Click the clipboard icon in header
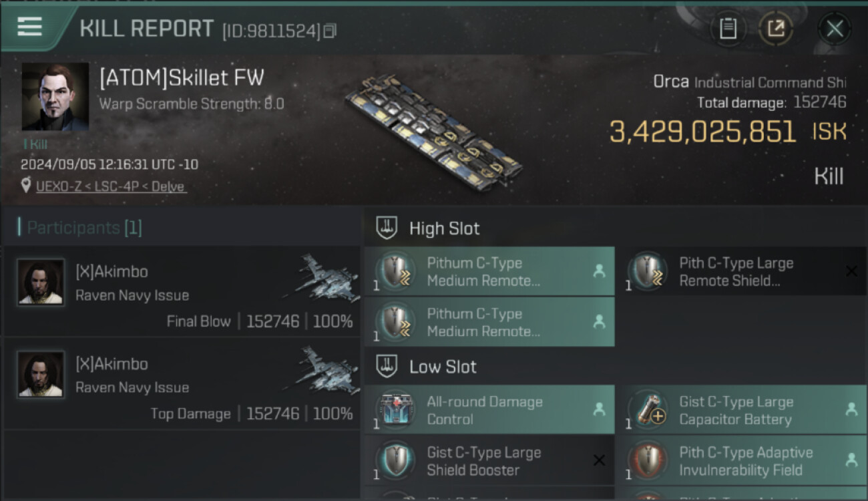The width and height of the screenshot is (868, 501). [728, 28]
